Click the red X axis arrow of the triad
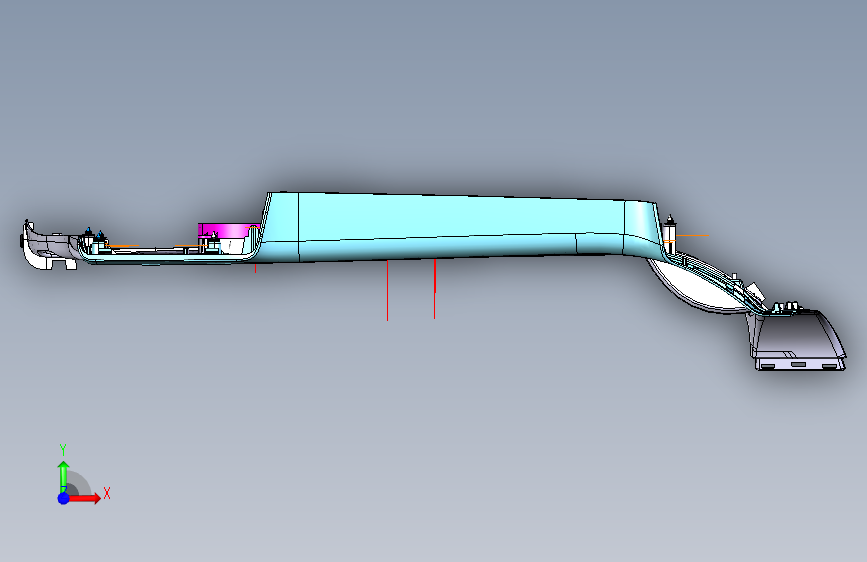The width and height of the screenshot is (867, 562). [85, 498]
